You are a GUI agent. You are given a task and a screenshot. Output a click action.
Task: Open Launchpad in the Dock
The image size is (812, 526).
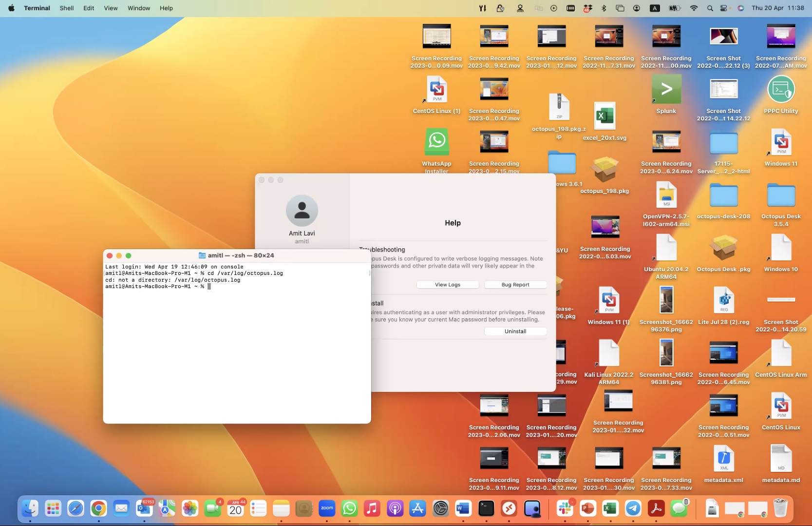[x=53, y=509]
